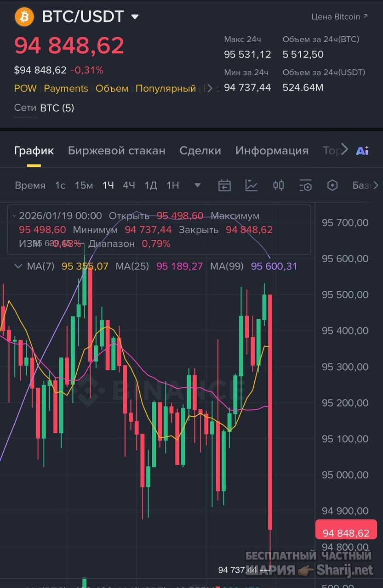Click the orange Bitcoin logo
The height and width of the screenshot is (588, 383).
(24, 17)
